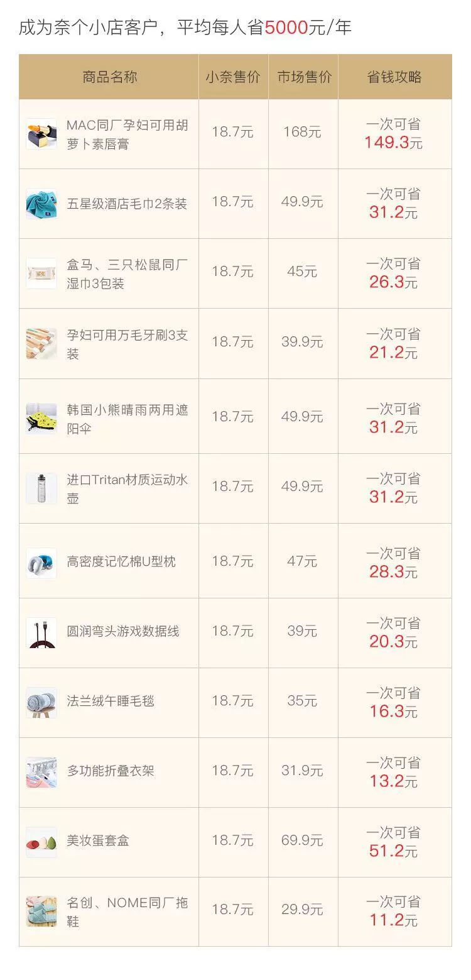Tap the 149.3元 savings amount
The width and height of the screenshot is (471, 980).
tap(393, 143)
